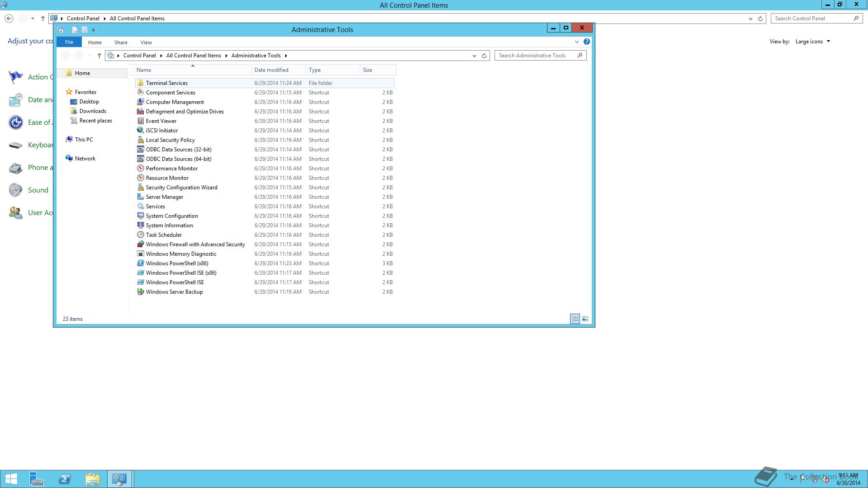Switch to the View ribbon tab
This screenshot has width=868, height=488.
click(146, 42)
